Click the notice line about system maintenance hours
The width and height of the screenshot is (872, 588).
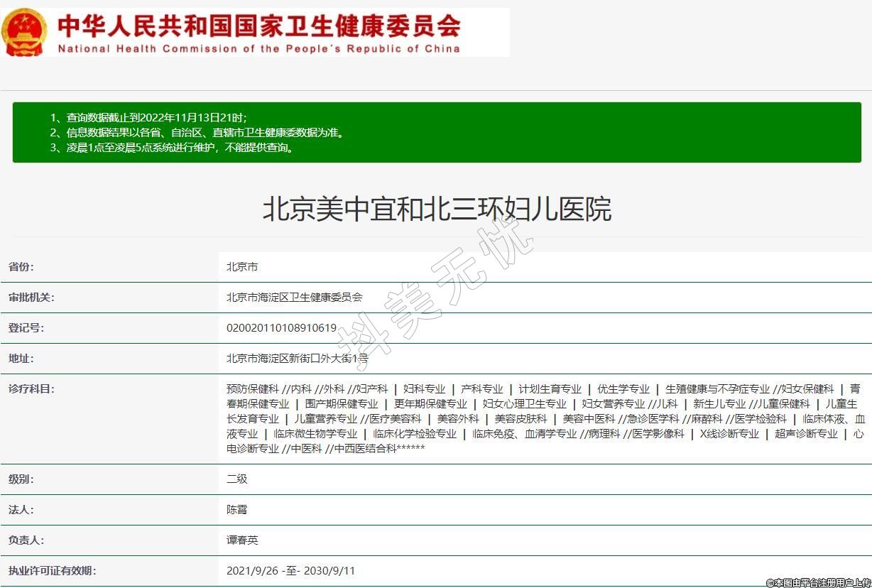pyautogui.click(x=171, y=148)
